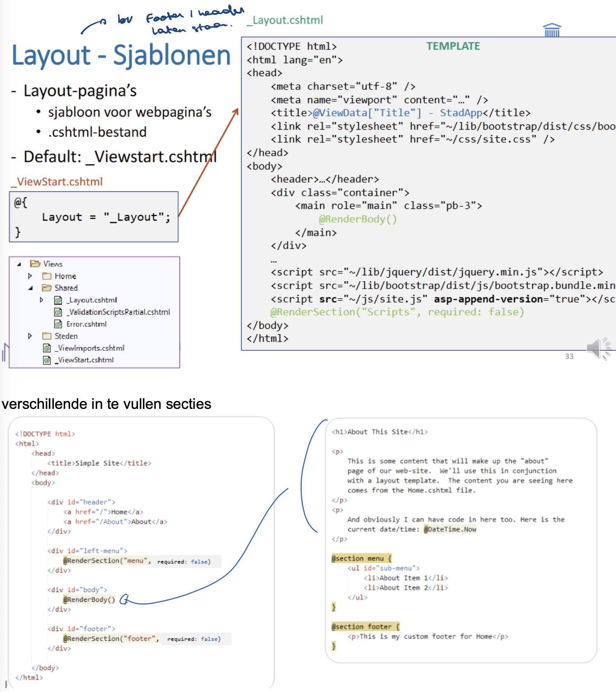Click the Shared open-folder icon

click(47, 288)
